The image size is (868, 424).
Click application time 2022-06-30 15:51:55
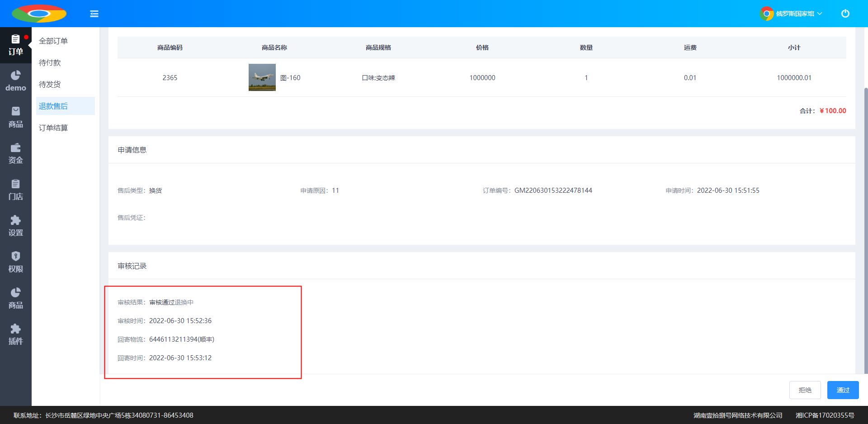coord(728,191)
